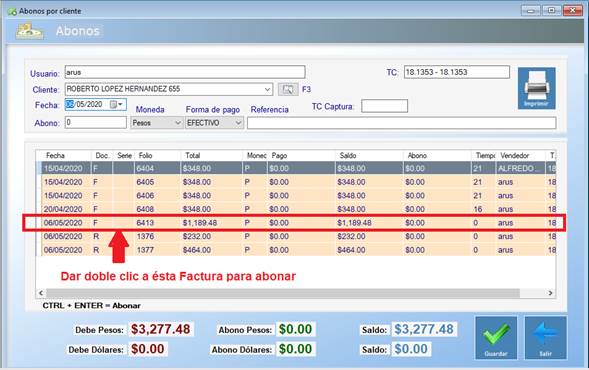
Task: Select invoice row with folio 6406
Action: 296,196
